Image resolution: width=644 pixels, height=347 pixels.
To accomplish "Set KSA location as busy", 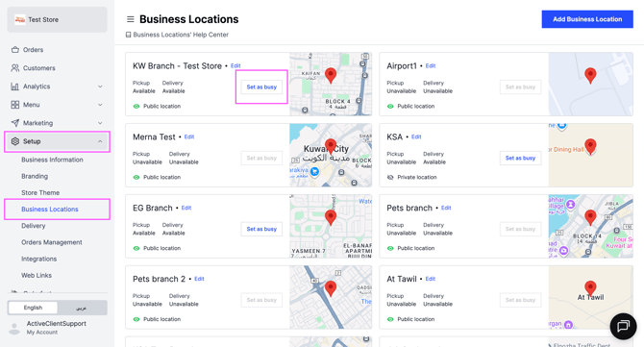I will click(x=520, y=158).
